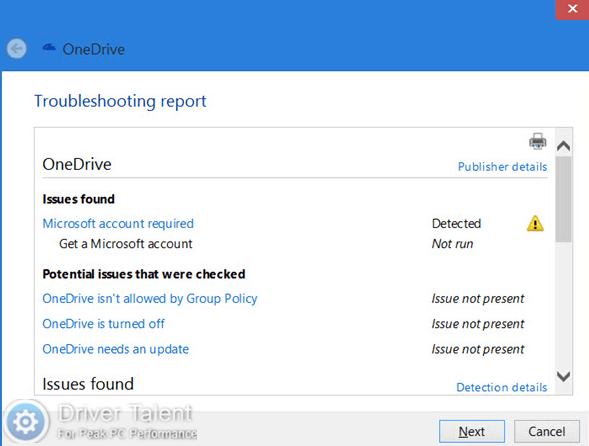Open OneDrive needs an update link
Screen dimensions: 589x446
pos(115,349)
